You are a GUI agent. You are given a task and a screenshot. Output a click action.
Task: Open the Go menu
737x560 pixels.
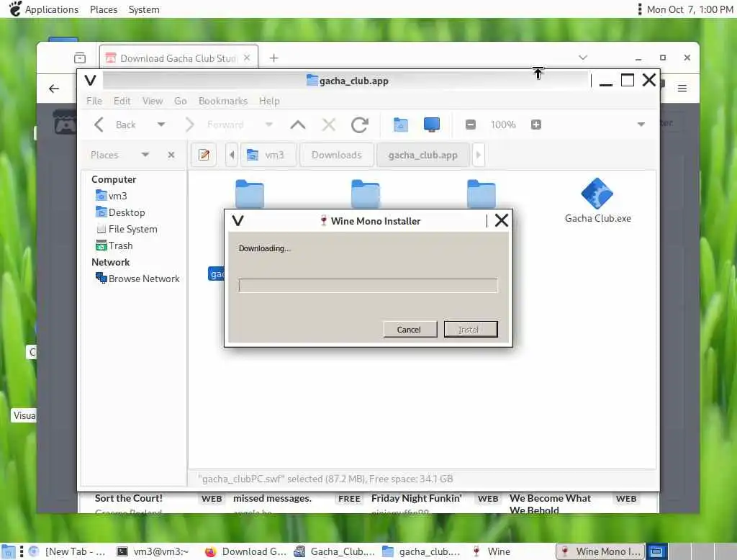(180, 101)
